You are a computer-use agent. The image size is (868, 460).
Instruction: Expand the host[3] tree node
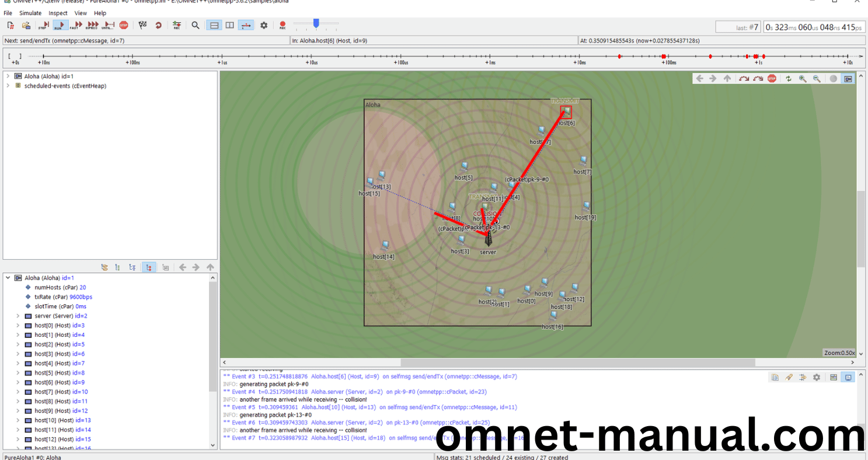pos(18,354)
